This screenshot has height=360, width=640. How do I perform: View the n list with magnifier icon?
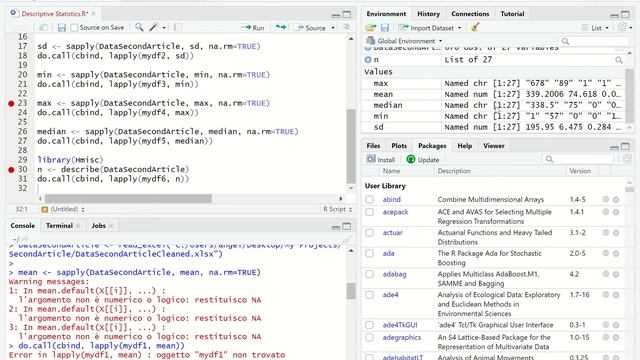coord(619,60)
